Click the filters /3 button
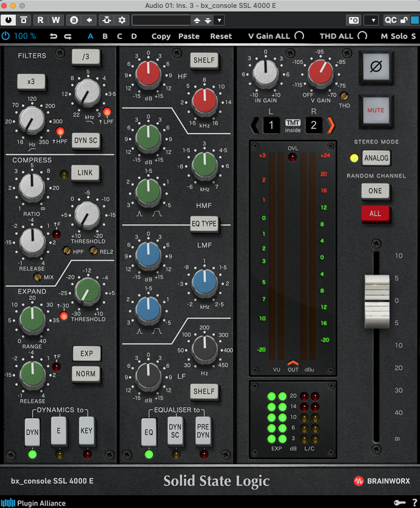 click(86, 57)
